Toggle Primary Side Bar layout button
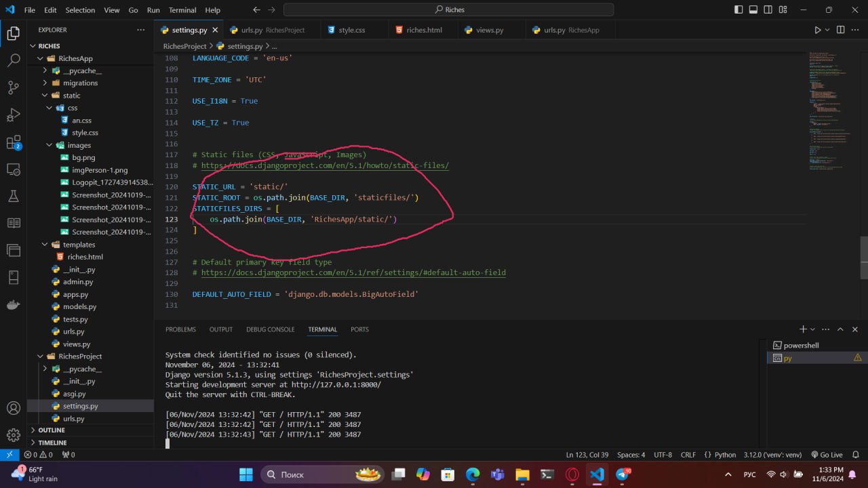 (738, 10)
